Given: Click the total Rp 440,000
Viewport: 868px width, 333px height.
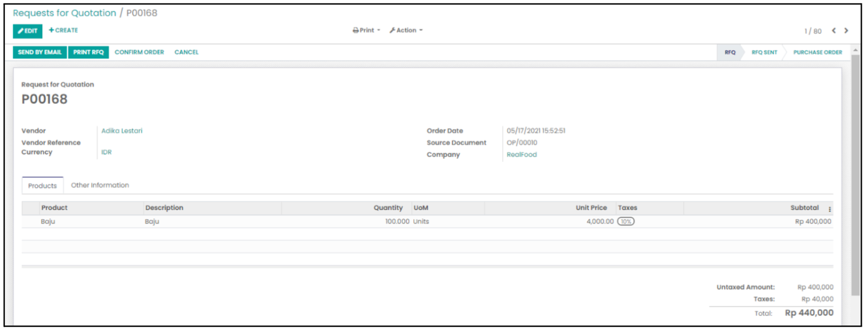Looking at the screenshot, I should (x=809, y=313).
